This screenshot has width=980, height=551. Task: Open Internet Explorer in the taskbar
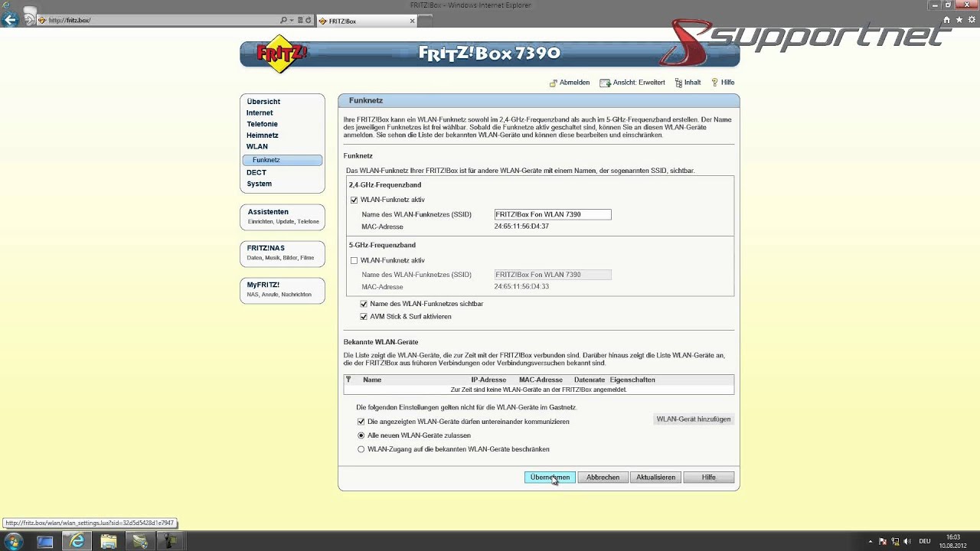pyautogui.click(x=77, y=541)
